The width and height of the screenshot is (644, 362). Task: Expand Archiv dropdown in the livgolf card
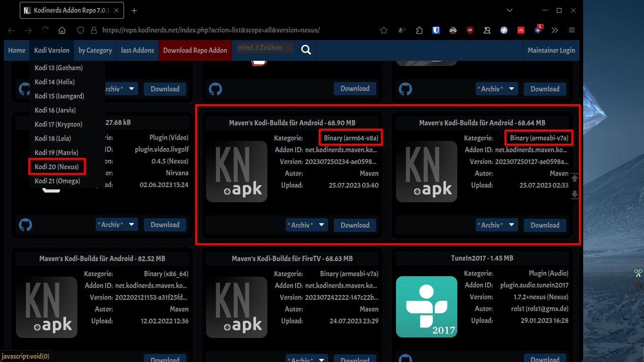click(117, 224)
